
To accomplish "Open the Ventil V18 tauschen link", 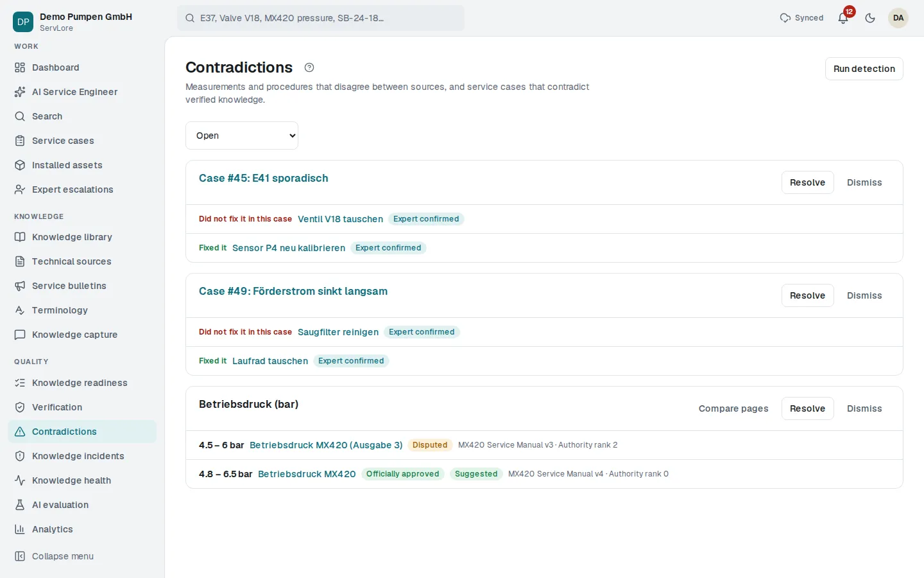I will pos(340,219).
